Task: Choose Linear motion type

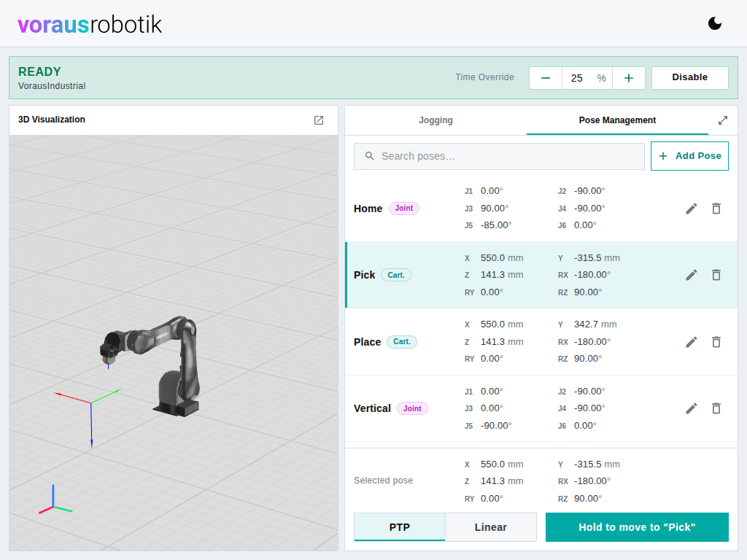Action: [x=491, y=527]
